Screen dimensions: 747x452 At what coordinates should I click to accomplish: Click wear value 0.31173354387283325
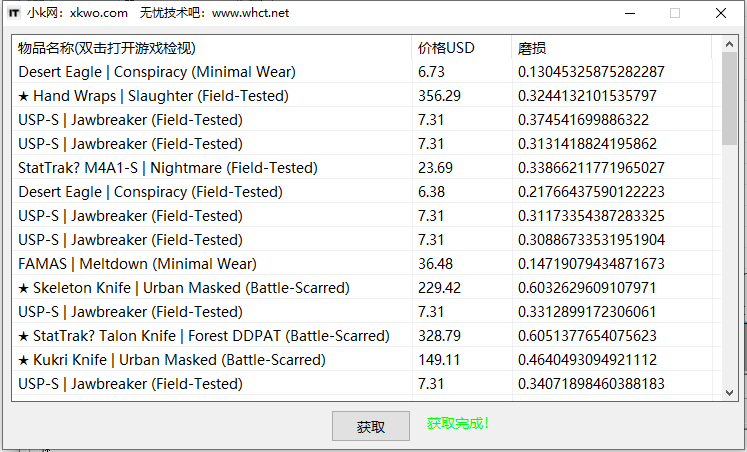coord(591,216)
